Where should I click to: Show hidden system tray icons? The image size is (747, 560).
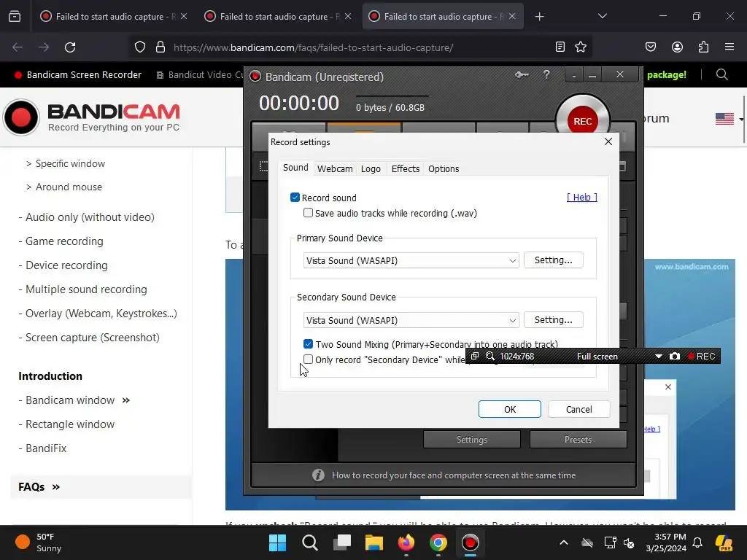pos(564,542)
